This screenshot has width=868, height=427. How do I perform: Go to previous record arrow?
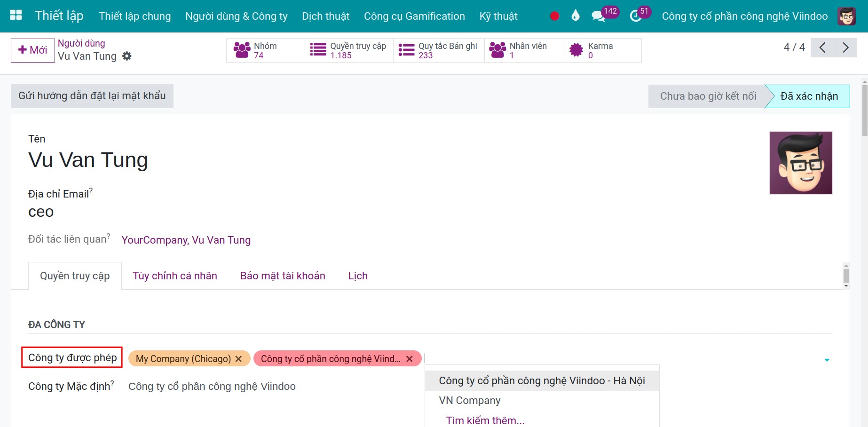pos(822,47)
